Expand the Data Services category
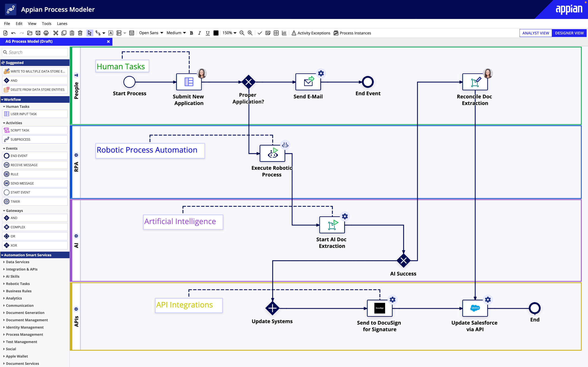 click(17, 262)
